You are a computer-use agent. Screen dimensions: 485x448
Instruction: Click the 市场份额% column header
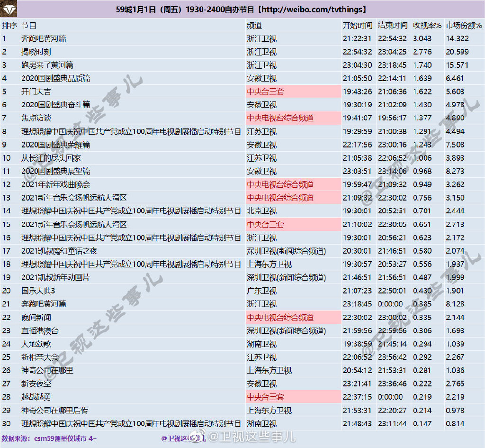(464, 26)
